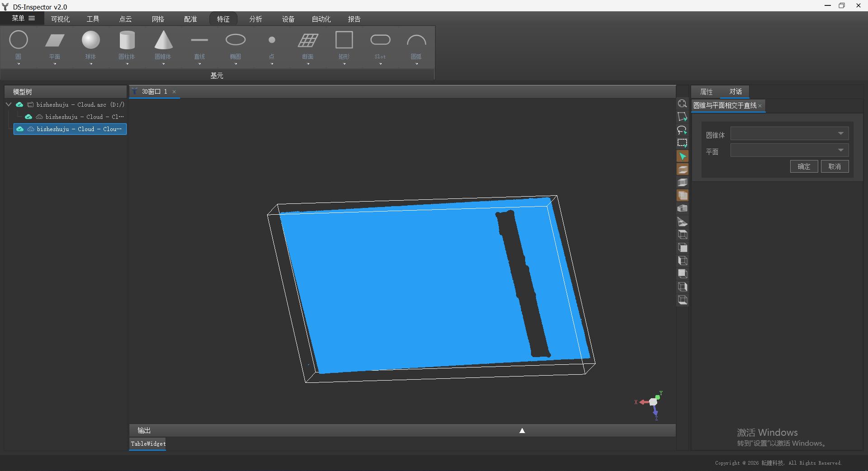Open the 圆锥体 combo box

(789, 133)
